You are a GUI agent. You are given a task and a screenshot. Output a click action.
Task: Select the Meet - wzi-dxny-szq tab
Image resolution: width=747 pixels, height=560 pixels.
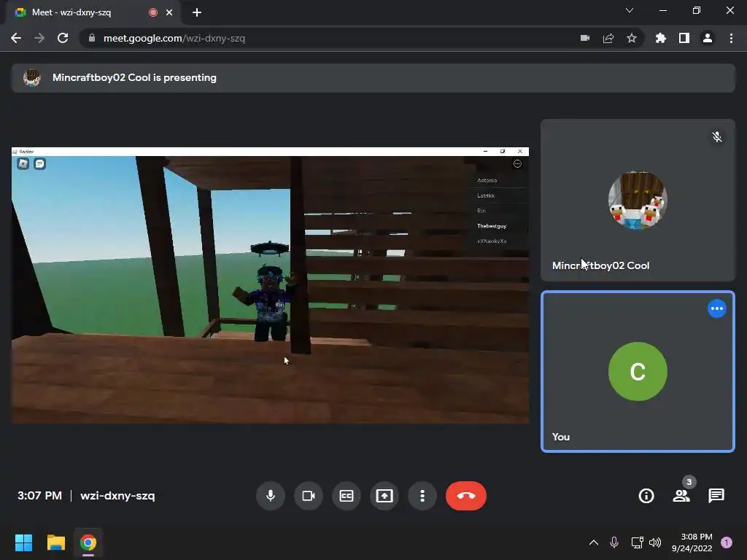(93, 12)
